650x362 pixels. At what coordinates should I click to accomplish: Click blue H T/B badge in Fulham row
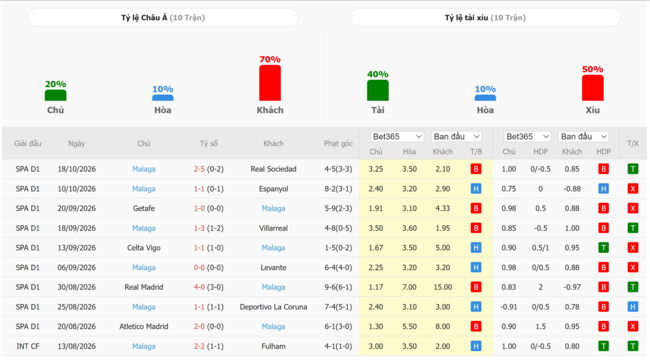(x=476, y=346)
